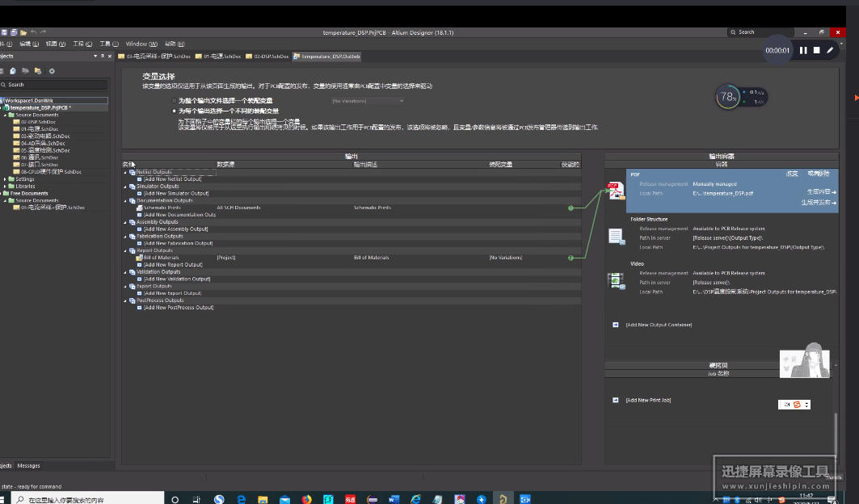This screenshot has width=859, height=504.
Task: Click the Add New Output Container arrow icon
Action: coord(615,325)
